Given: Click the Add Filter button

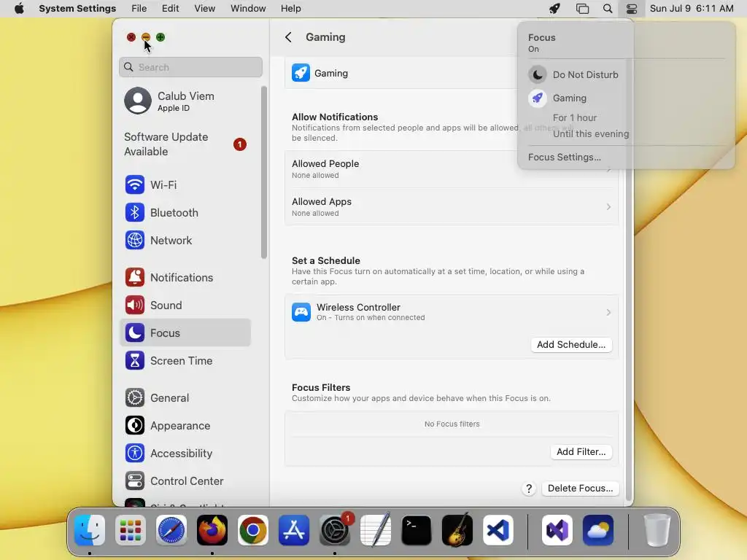Looking at the screenshot, I should point(581,451).
